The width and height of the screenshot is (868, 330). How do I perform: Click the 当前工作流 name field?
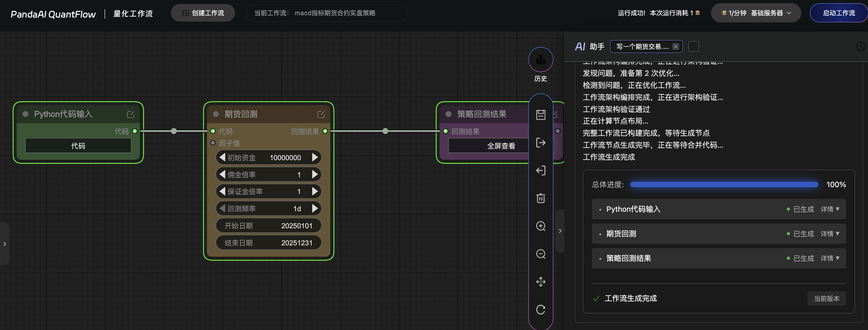[x=327, y=13]
